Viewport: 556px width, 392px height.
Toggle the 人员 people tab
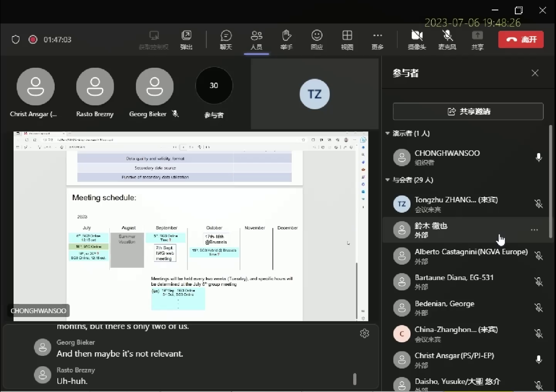(x=256, y=40)
